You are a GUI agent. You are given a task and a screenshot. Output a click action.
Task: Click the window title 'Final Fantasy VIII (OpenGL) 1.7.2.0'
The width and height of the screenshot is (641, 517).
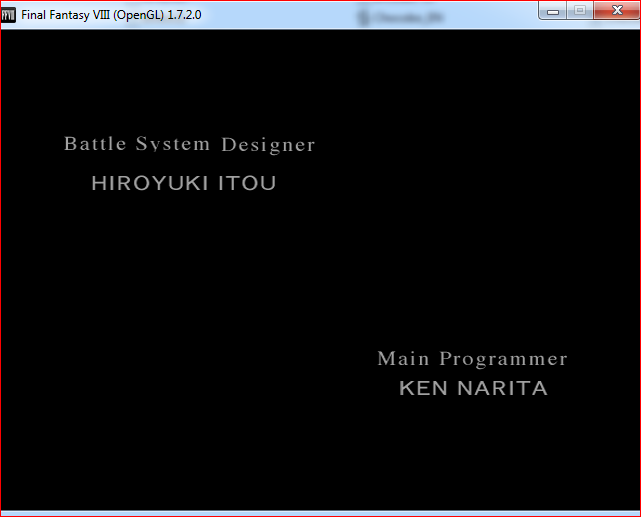pyautogui.click(x=111, y=15)
